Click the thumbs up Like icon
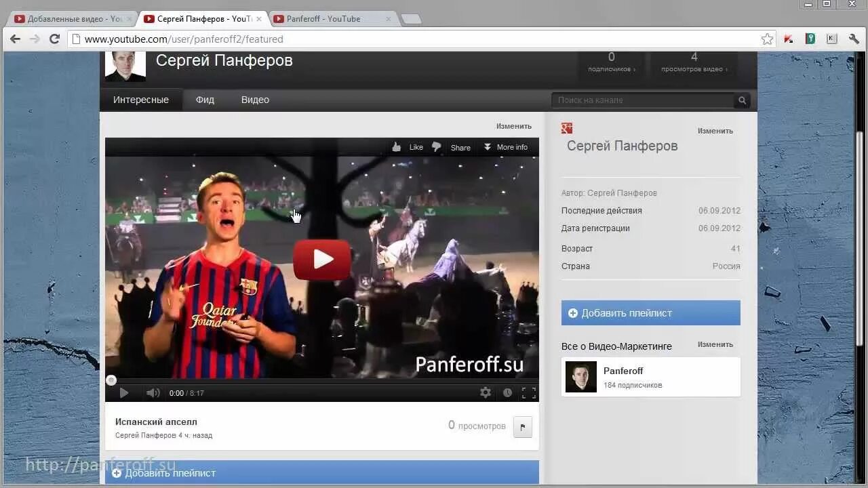 pos(397,147)
